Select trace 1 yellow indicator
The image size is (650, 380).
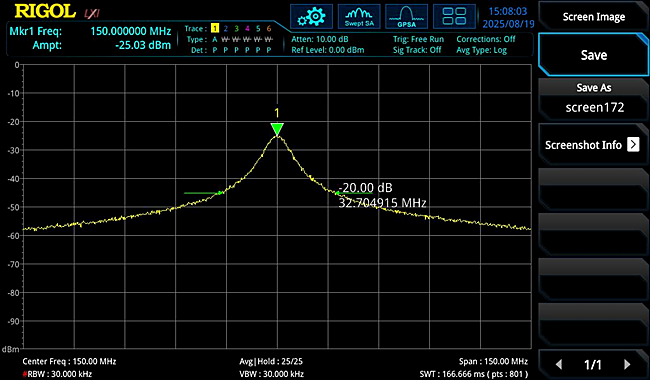click(x=215, y=28)
